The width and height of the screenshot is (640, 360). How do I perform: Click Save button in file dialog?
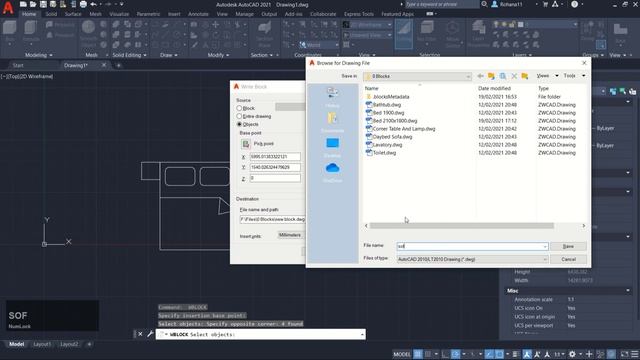coord(568,246)
